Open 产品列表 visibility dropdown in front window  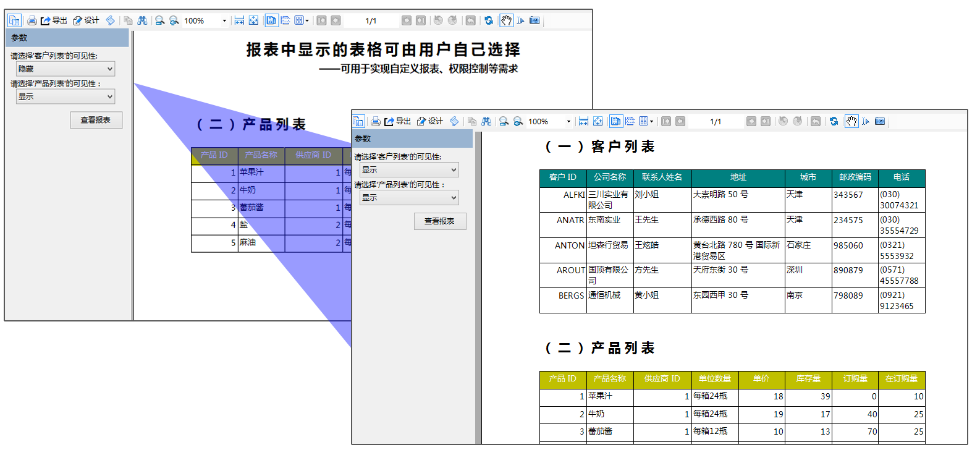click(409, 197)
